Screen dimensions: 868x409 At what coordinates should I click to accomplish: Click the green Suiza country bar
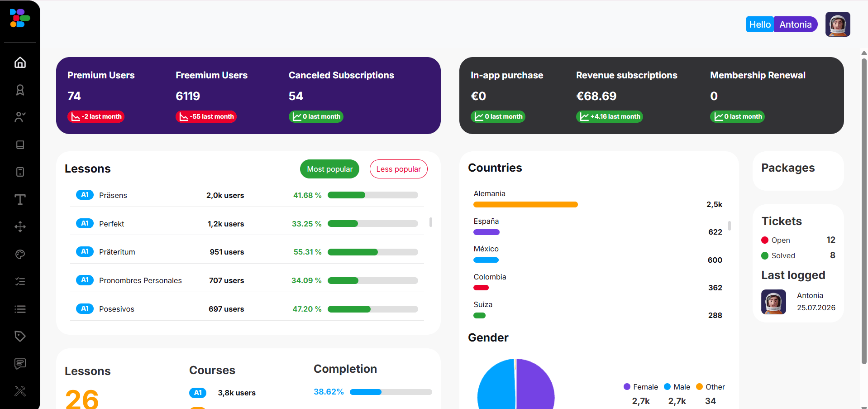click(479, 315)
